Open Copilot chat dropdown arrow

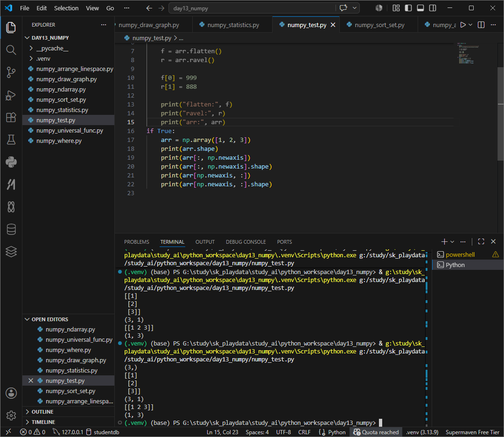click(x=355, y=8)
